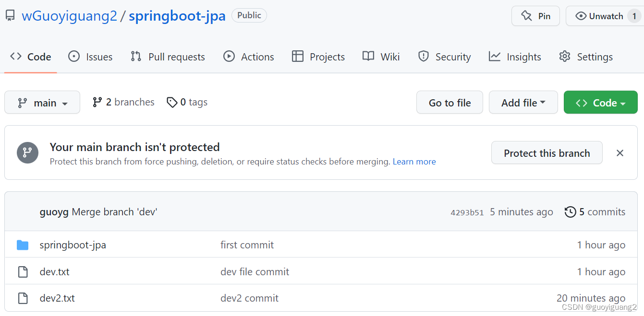Click the Code tab brackets icon
The height and width of the screenshot is (316, 644).
pos(16,57)
